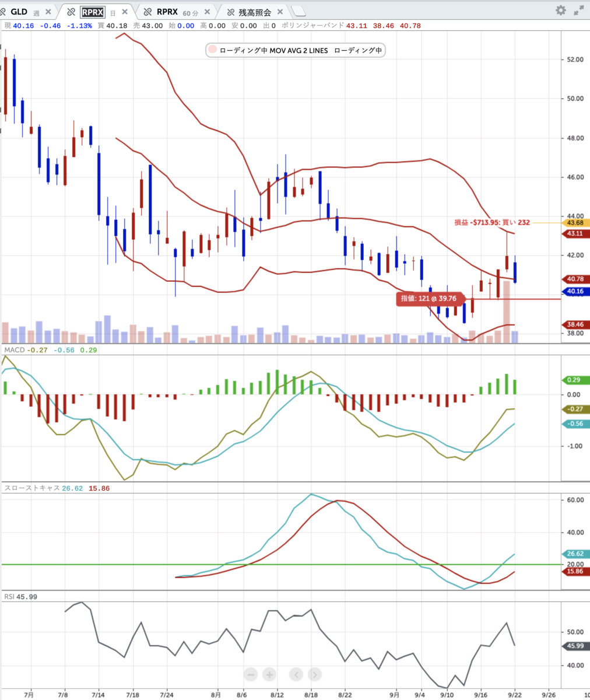Screen dimensions: 590x700
Task: Add a new blank tab
Action: (x=298, y=10)
